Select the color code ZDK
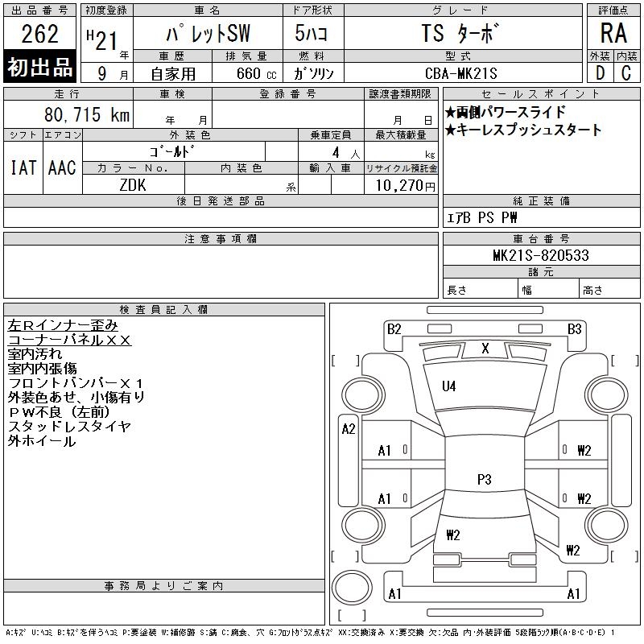Viewport: 644px width, 644px height. pos(134,184)
